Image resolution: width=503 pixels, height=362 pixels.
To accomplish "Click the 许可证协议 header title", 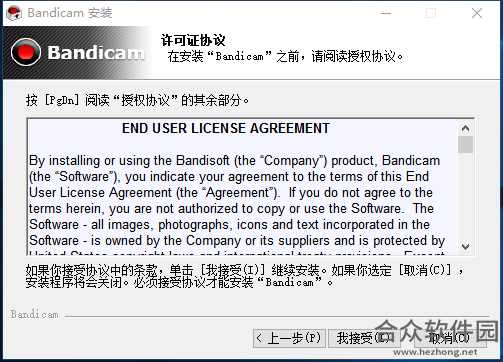I will point(193,40).
